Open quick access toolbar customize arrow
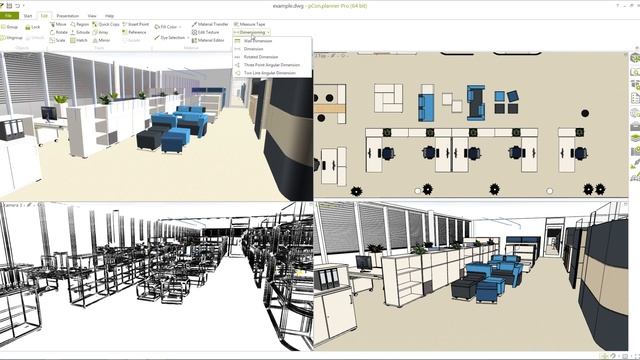640x360 pixels. click(x=24, y=6)
